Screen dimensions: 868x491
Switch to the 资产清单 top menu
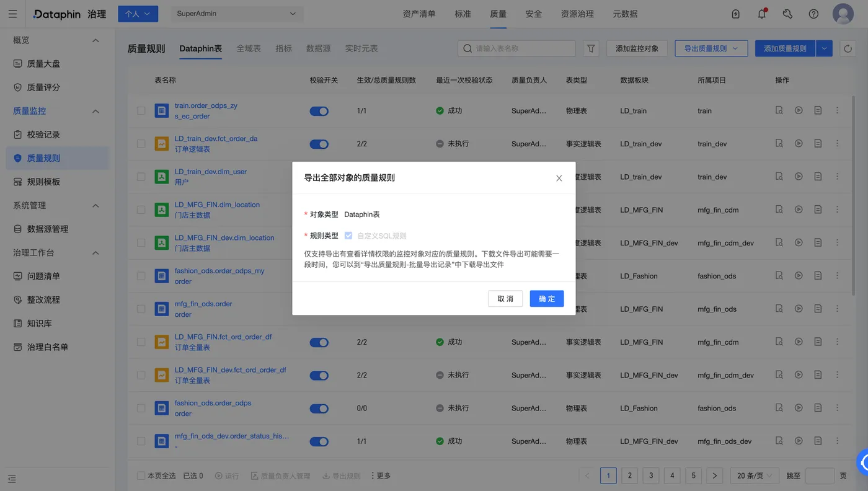(x=419, y=14)
